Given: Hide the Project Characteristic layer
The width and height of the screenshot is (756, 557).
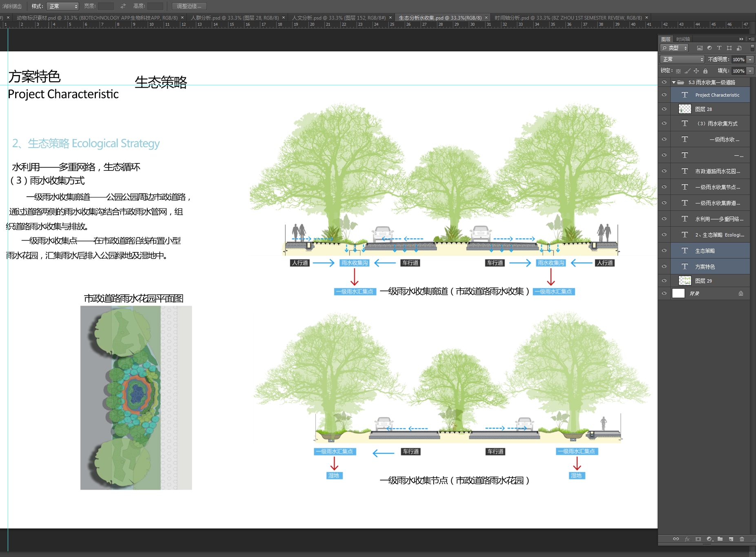Looking at the screenshot, I should [x=664, y=95].
